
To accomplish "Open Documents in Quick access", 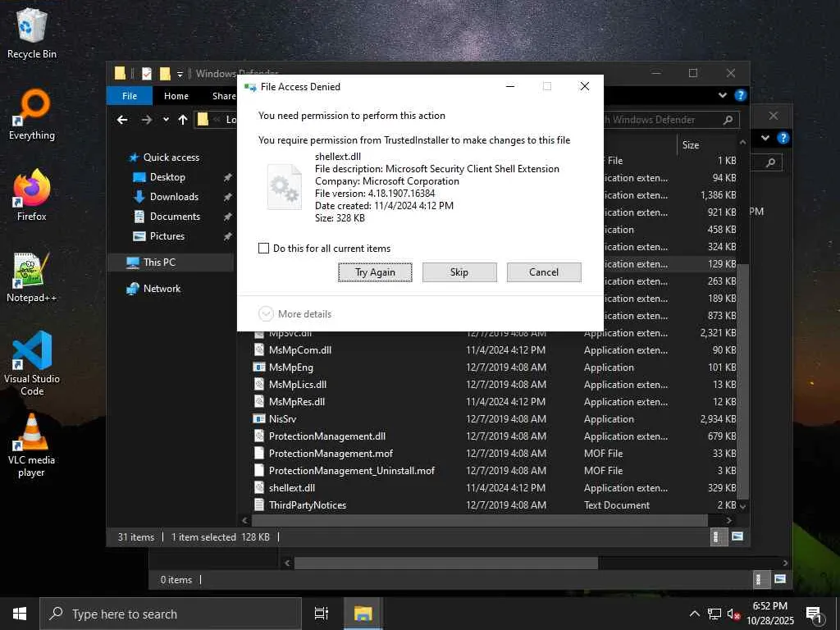I will click(x=175, y=217).
